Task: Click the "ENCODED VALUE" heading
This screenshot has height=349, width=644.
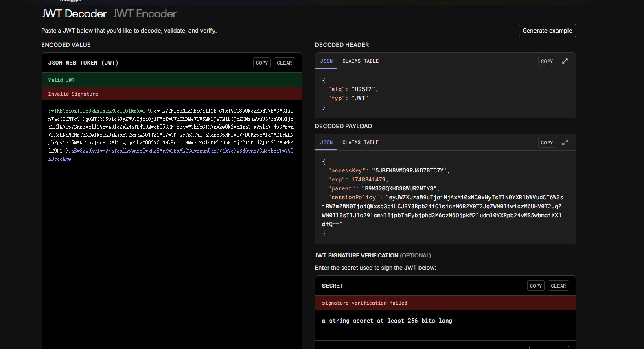Action: (x=66, y=45)
